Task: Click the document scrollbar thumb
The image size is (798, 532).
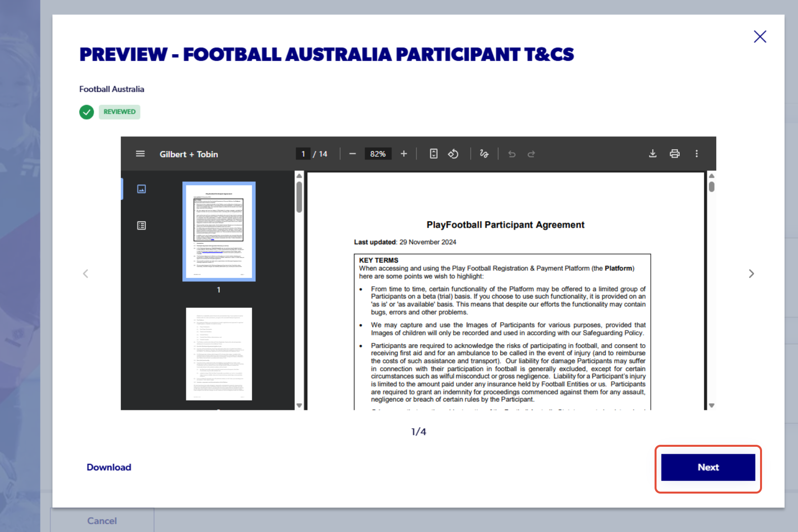Action: click(x=711, y=187)
